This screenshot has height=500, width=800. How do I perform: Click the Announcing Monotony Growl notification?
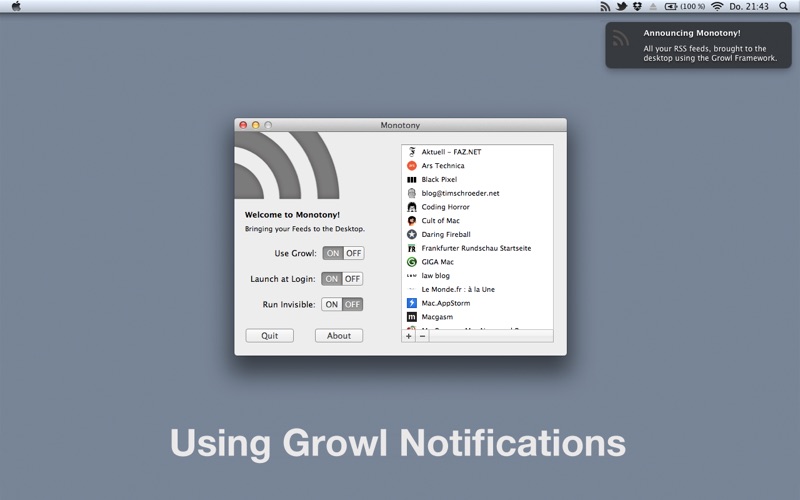[x=698, y=45]
